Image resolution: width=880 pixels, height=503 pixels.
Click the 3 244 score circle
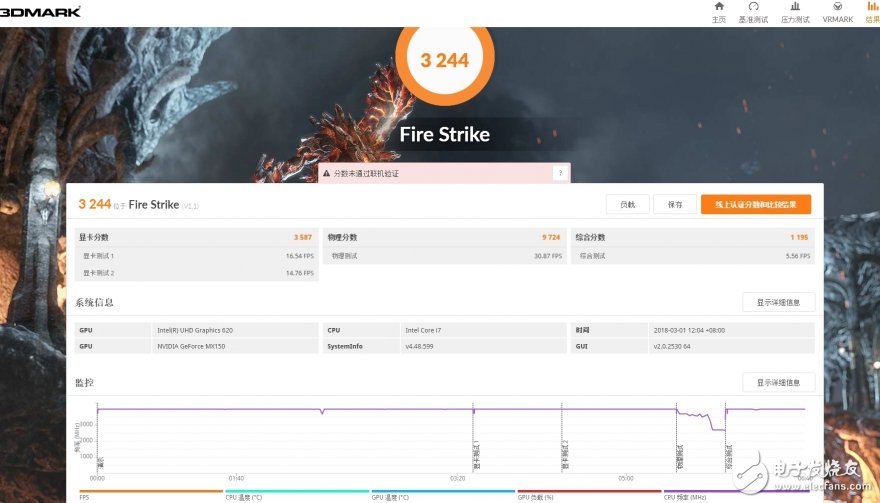445,60
